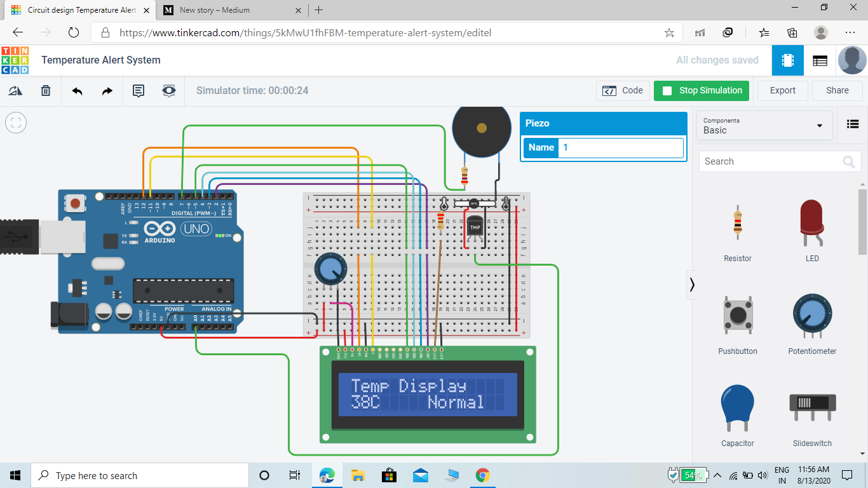Open the Components Basic dropdown
The width and height of the screenshot is (868, 488).
[x=764, y=125]
